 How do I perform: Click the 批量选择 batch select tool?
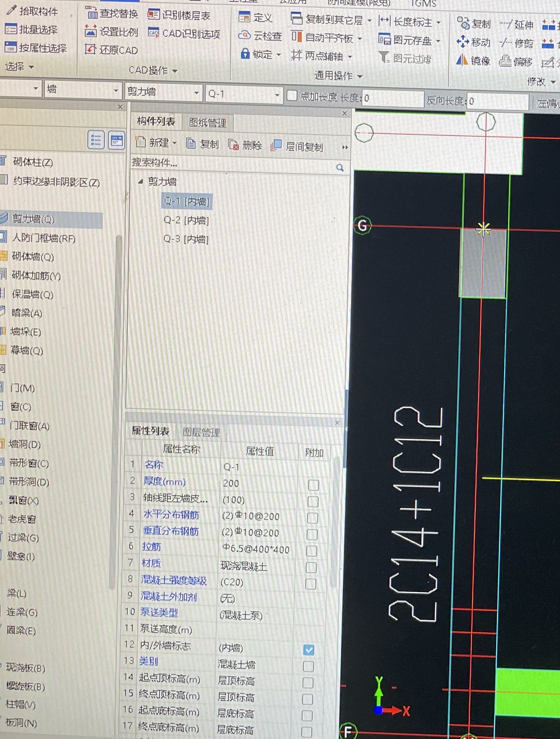[x=31, y=30]
